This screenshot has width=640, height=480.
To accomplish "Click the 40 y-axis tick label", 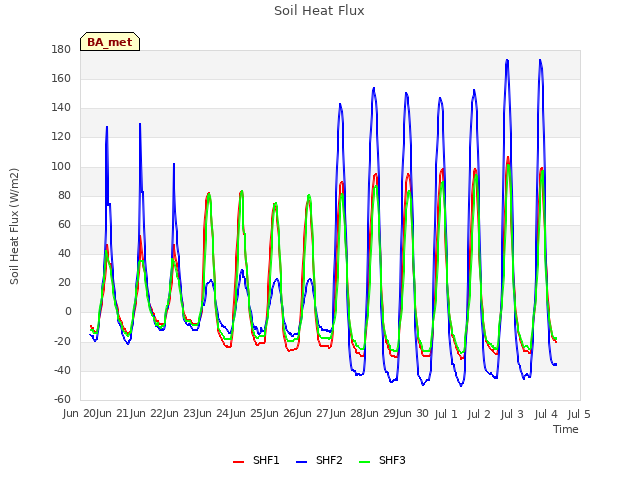I will pos(64,253).
